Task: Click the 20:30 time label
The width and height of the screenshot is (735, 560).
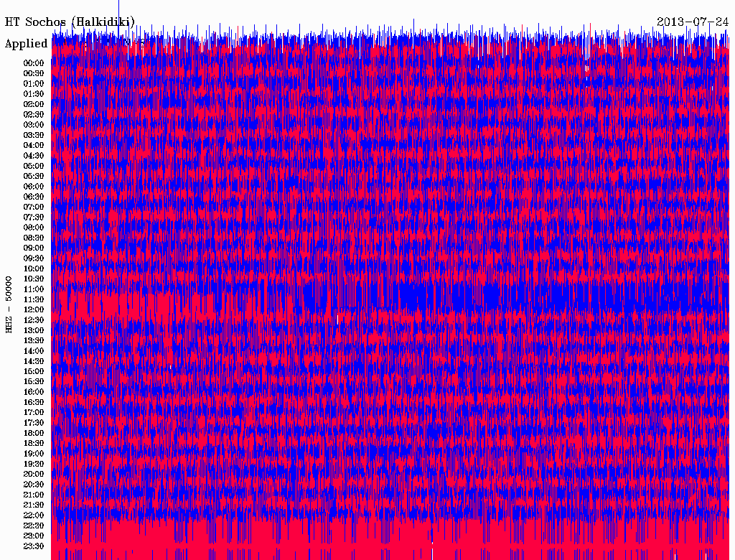Action: pyautogui.click(x=34, y=485)
